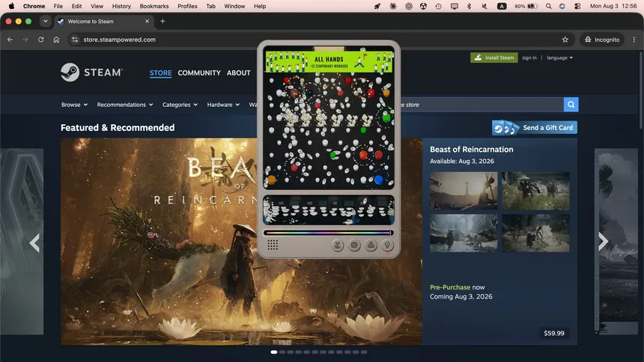This screenshot has width=644, height=362.
Task: Open a new tab with the plus button
Action: 162,22
